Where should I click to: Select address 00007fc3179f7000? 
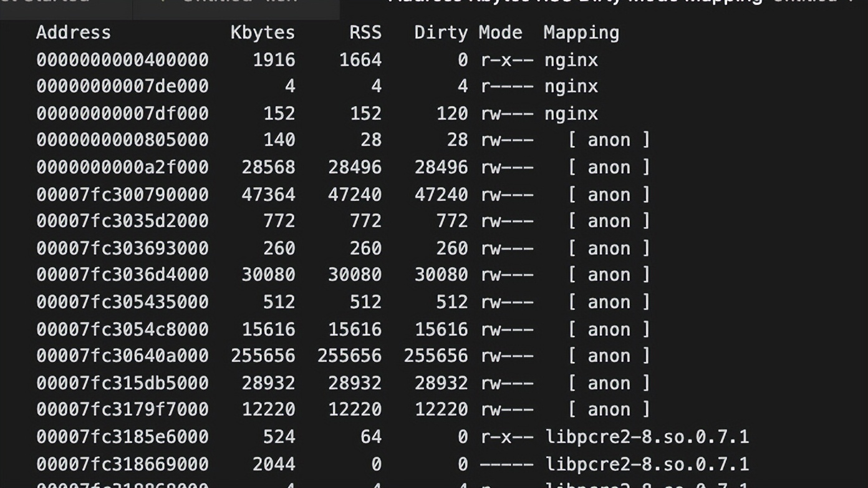pyautogui.click(x=122, y=409)
